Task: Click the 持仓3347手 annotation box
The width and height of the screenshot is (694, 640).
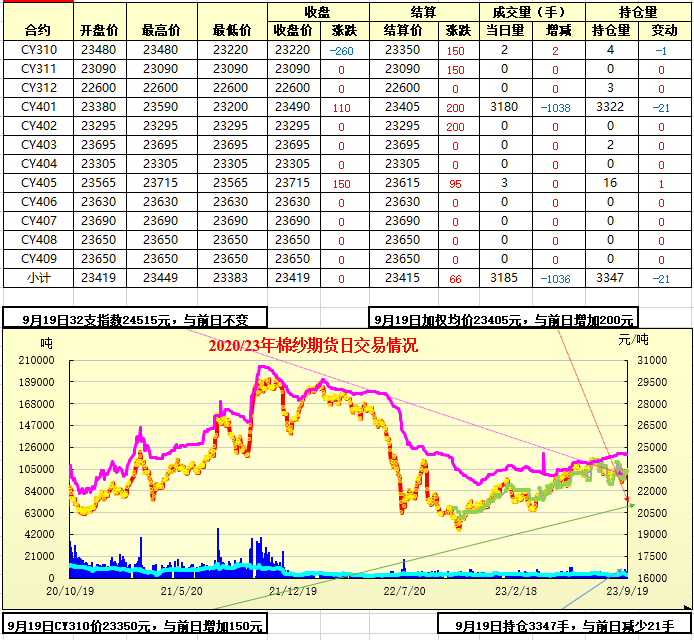Action: click(564, 627)
